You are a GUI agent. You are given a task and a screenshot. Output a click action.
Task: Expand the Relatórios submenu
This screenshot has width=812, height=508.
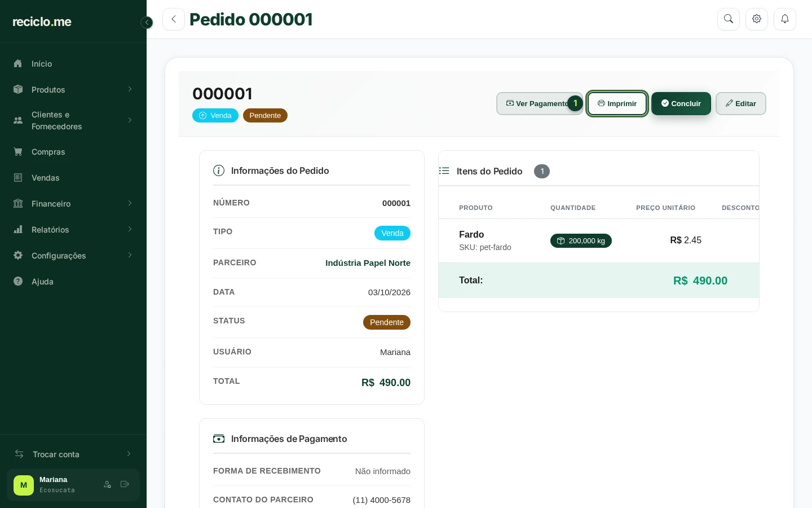point(73,230)
